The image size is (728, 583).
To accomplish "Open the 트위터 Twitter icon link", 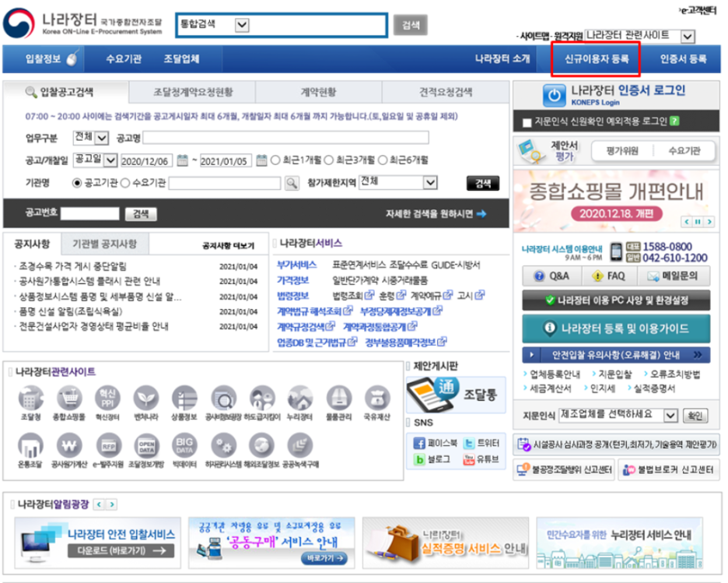I will point(470,443).
